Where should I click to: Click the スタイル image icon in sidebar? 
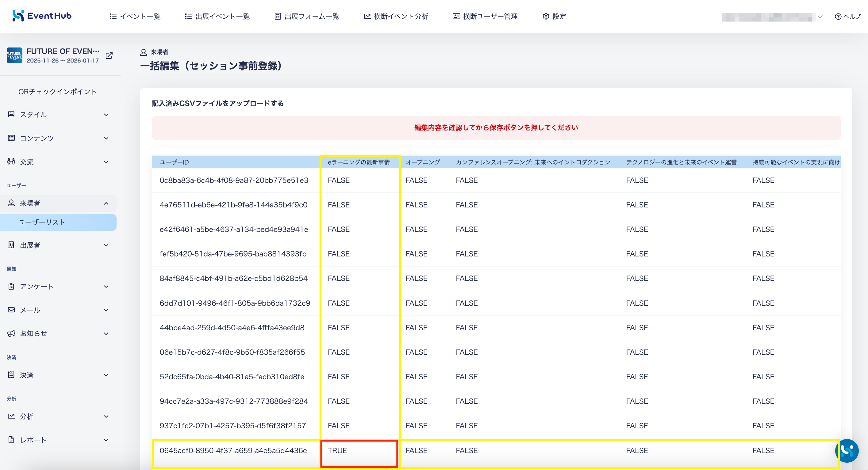(x=11, y=115)
